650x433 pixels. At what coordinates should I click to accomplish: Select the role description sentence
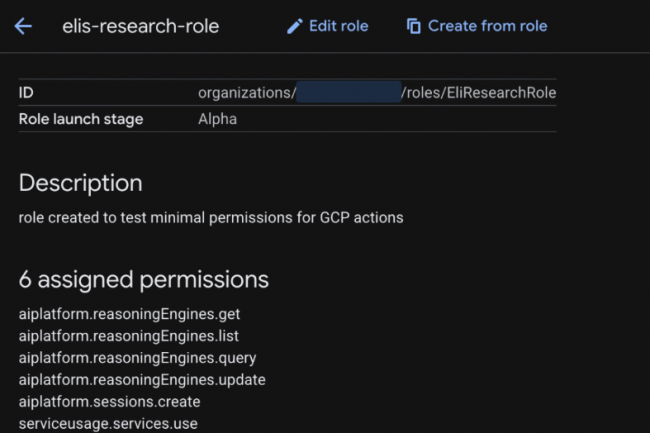[x=211, y=217]
